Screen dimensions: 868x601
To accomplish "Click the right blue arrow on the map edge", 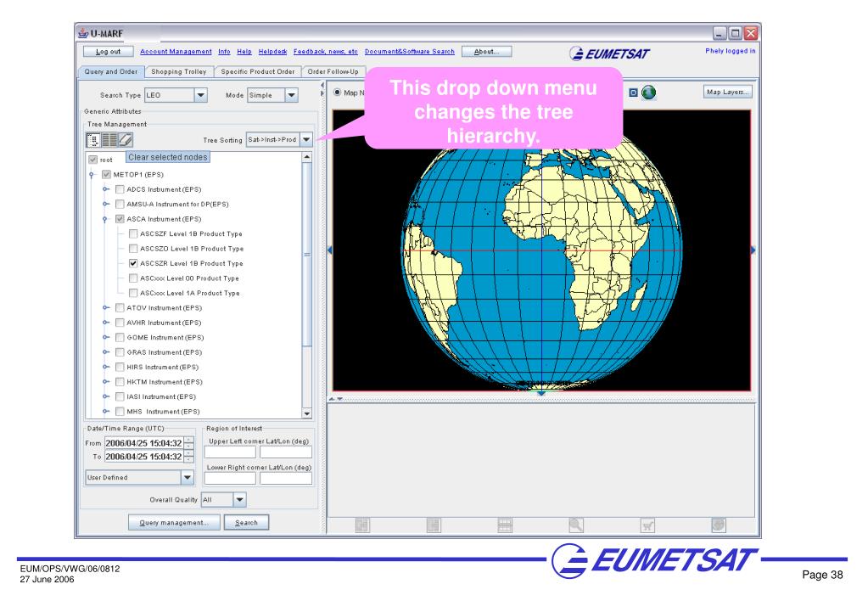I will (x=753, y=250).
